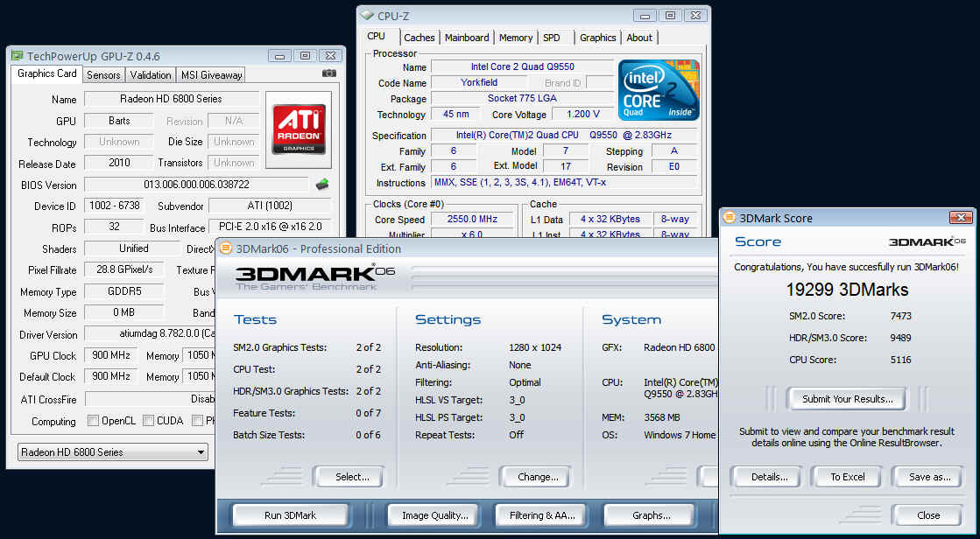
Task: Open the Mainboard tab in CPU-Z
Action: 467,38
